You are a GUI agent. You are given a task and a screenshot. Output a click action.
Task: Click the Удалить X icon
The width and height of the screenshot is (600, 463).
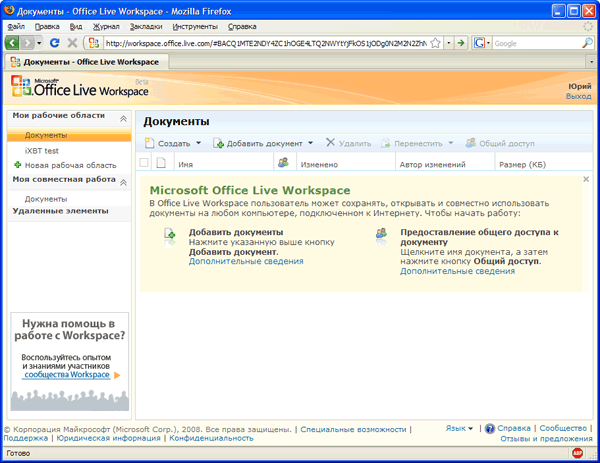(x=330, y=142)
